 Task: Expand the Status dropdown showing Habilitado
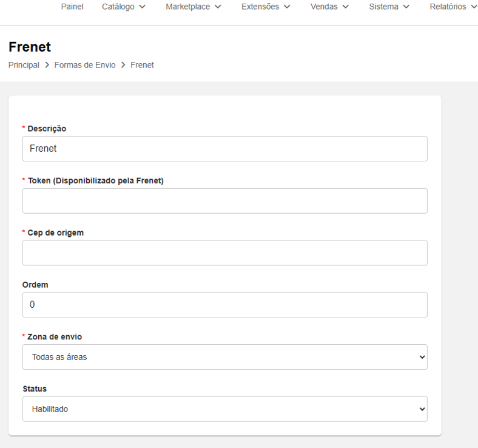point(224,409)
